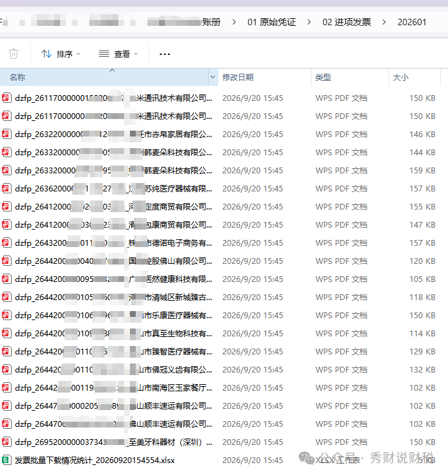Click the 155 KB size cell
The width and height of the screenshot is (448, 476).
[422, 207]
